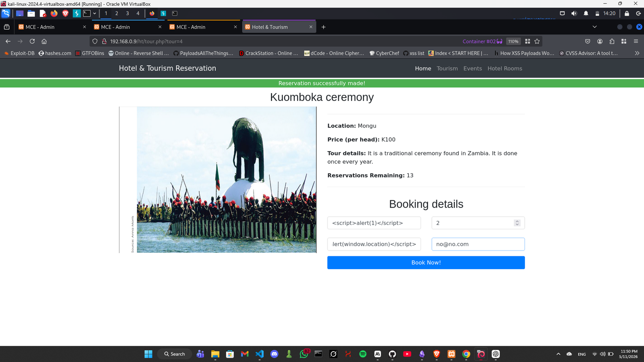The image size is (644, 362).
Task: Switch to workspace 4 in Kali panel
Action: pyautogui.click(x=138, y=13)
